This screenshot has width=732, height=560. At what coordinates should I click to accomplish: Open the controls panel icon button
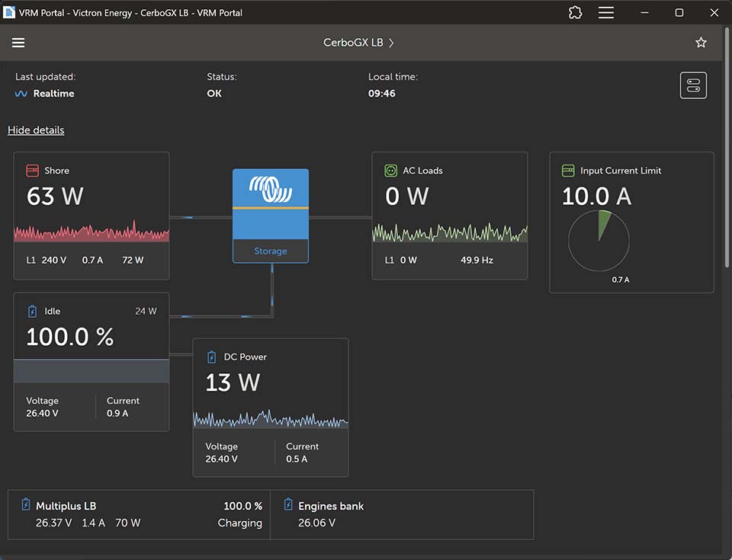pos(693,85)
